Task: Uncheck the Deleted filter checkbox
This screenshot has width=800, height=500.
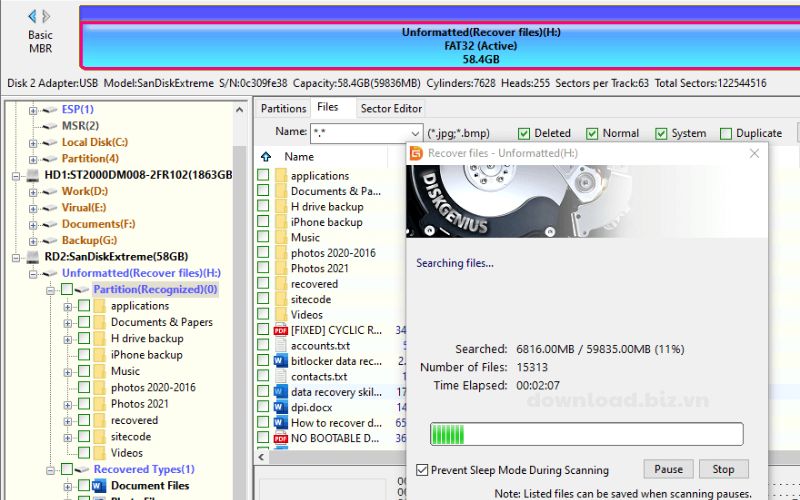Action: pos(524,133)
